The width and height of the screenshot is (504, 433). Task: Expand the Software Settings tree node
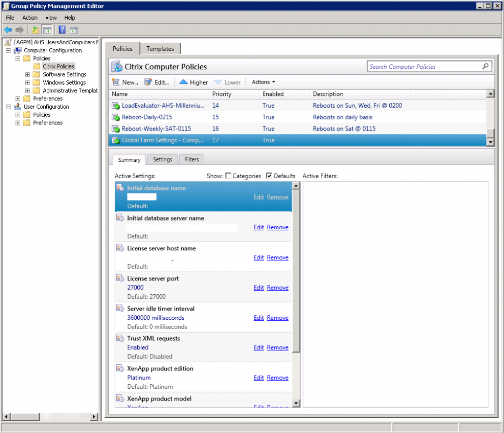point(28,75)
